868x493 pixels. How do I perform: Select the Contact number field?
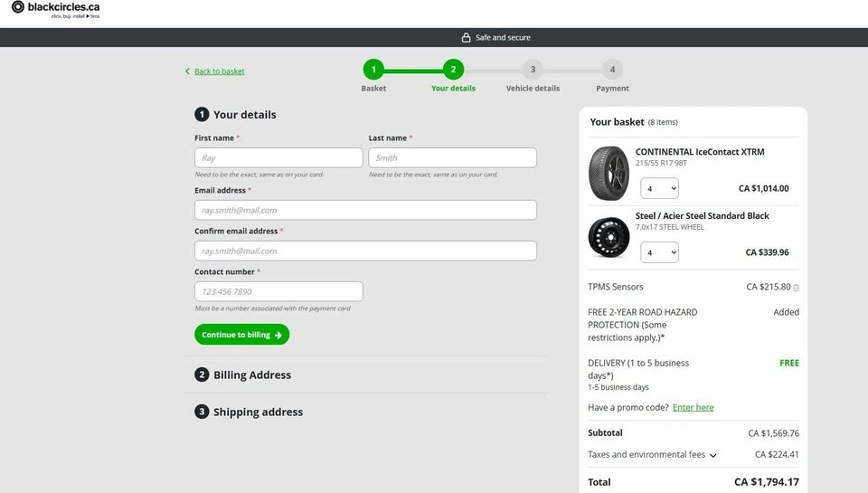coord(278,291)
